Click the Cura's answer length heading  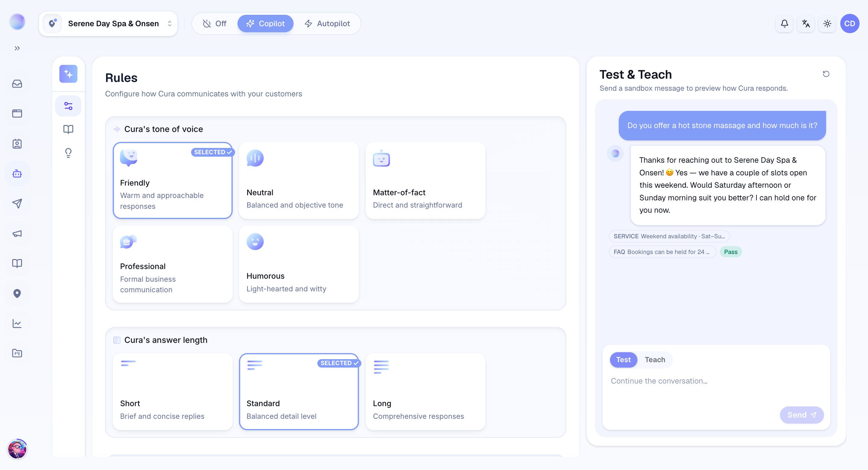click(x=166, y=340)
